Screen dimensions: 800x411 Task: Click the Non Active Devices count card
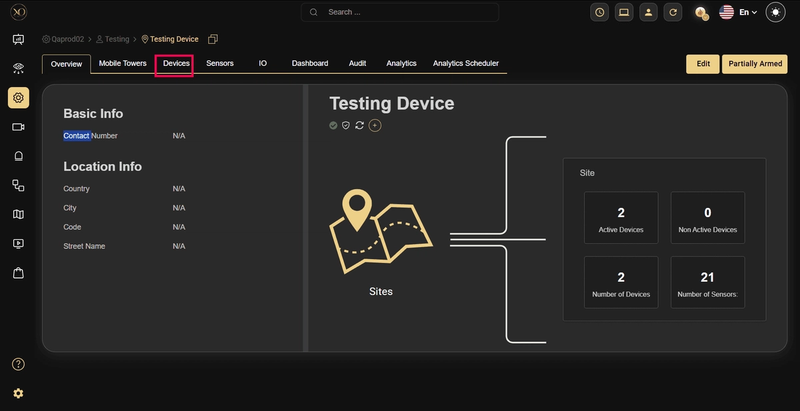pos(707,218)
